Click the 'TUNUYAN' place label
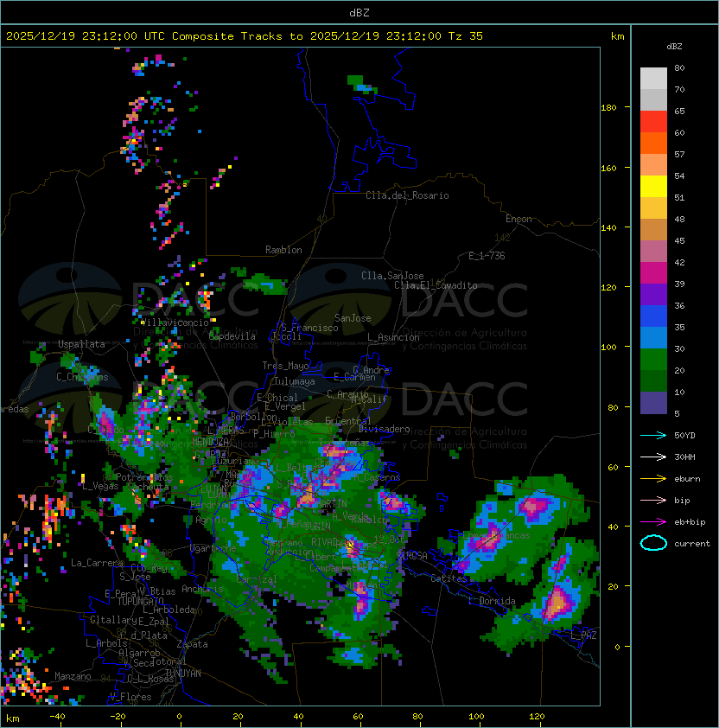 (x=183, y=674)
